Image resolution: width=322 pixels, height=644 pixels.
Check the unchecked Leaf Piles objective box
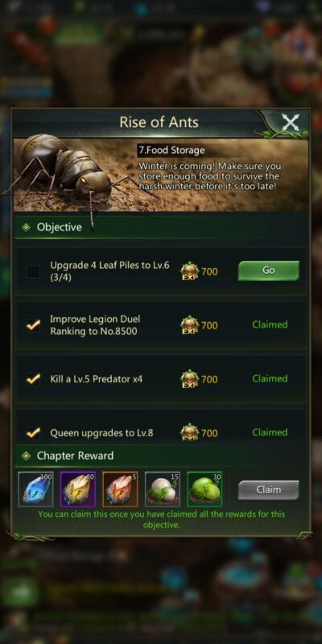(x=33, y=271)
